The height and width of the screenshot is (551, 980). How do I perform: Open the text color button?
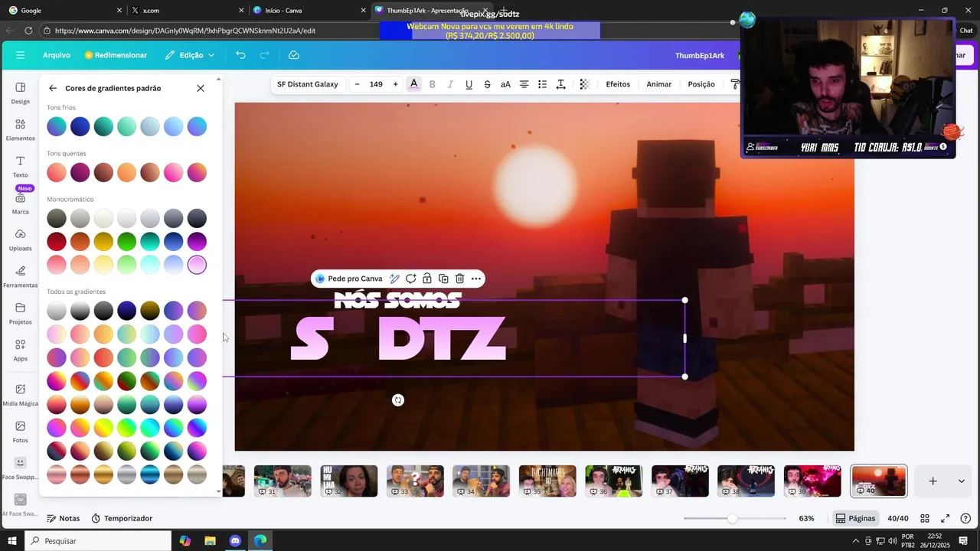(413, 84)
